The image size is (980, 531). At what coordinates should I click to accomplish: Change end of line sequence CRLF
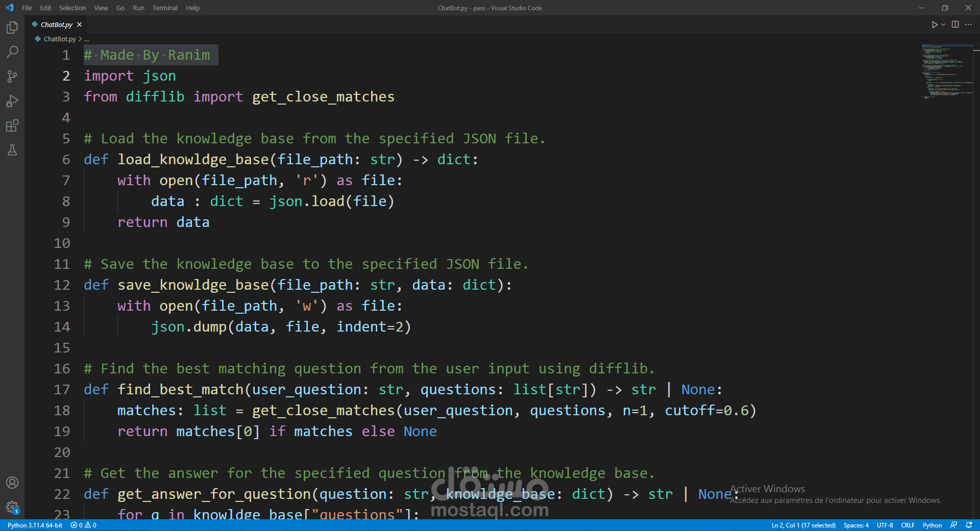(908, 525)
